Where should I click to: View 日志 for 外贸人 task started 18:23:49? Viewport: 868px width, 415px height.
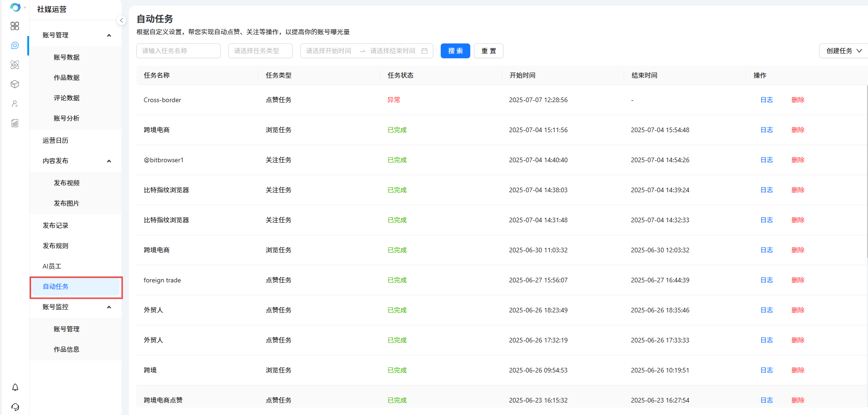click(766, 310)
